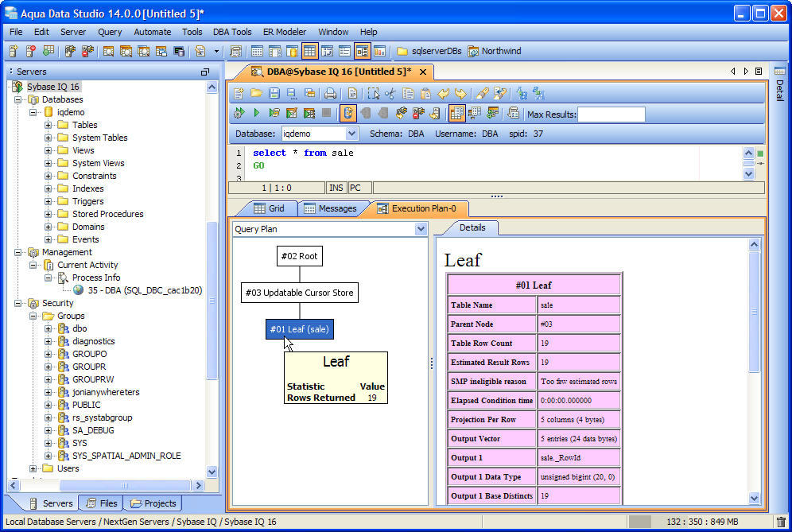Click the maximize Servers panel icon
Viewport: 792px width, 532px height.
[205, 72]
